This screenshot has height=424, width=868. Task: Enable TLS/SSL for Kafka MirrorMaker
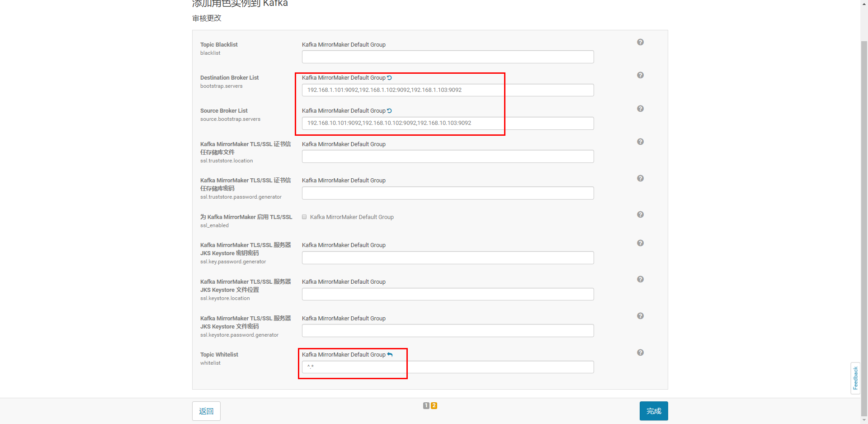304,217
